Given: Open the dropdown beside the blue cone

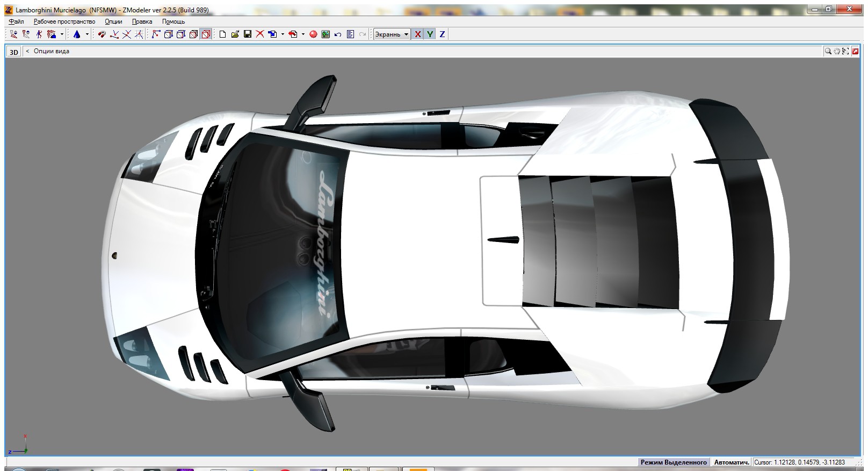Looking at the screenshot, I should 87,34.
